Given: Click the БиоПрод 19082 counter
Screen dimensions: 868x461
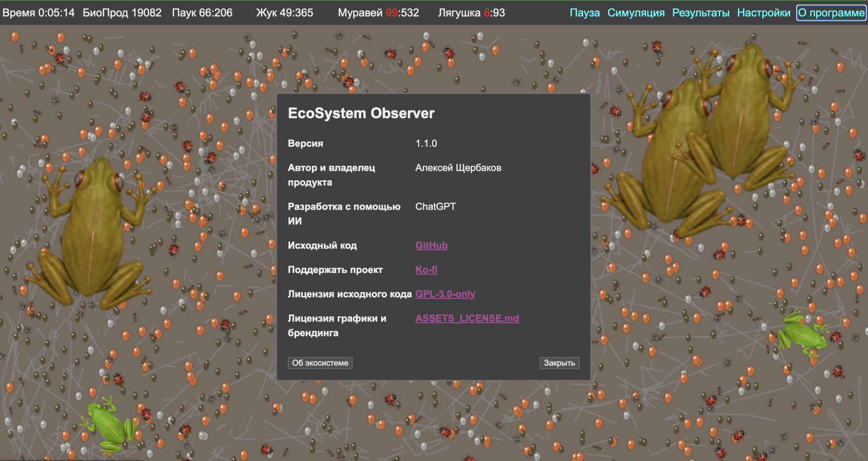Looking at the screenshot, I should pos(122,13).
